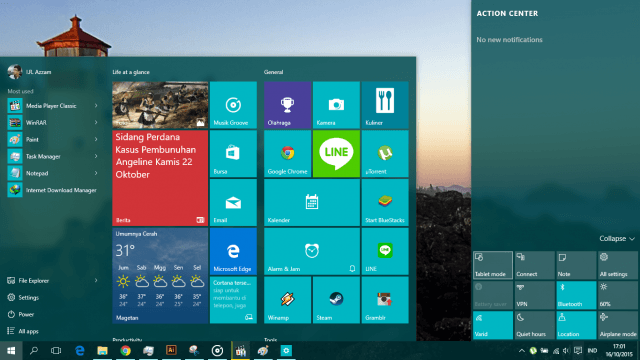
Task: Toggle the VPN quick action
Action: pos(534,295)
